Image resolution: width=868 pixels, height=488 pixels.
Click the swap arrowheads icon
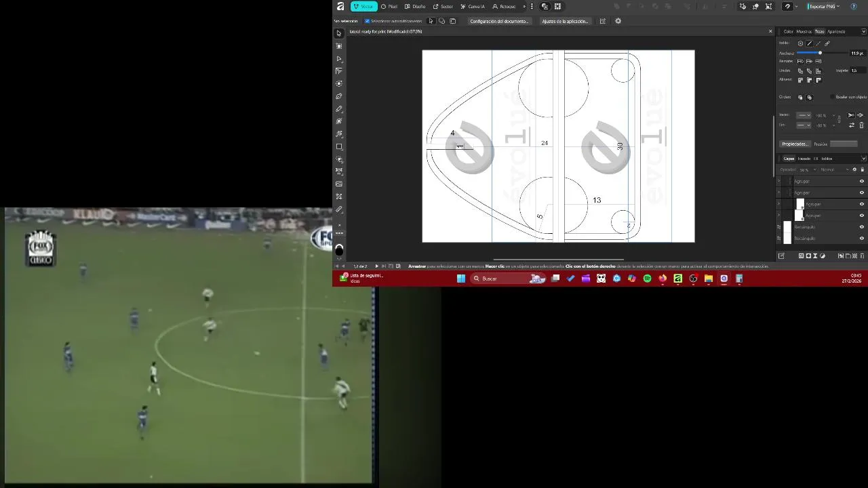[852, 125]
